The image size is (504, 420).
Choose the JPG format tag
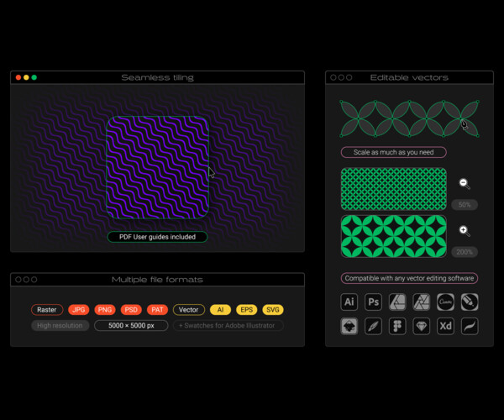pos(79,310)
